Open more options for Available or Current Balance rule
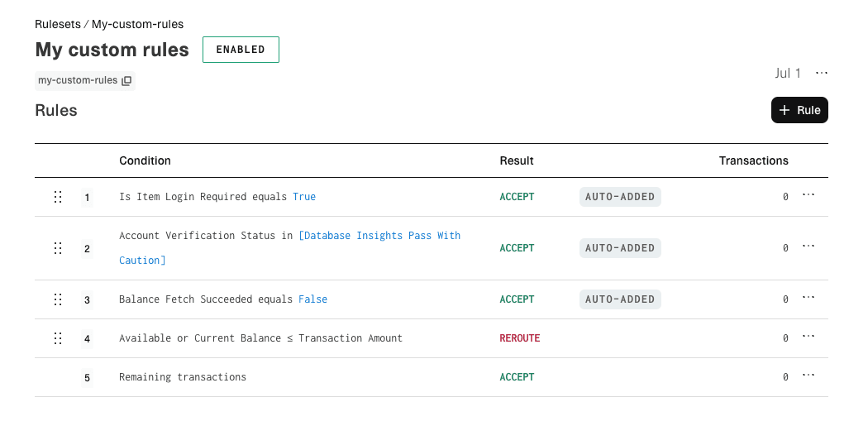This screenshot has width=868, height=426. click(x=808, y=337)
